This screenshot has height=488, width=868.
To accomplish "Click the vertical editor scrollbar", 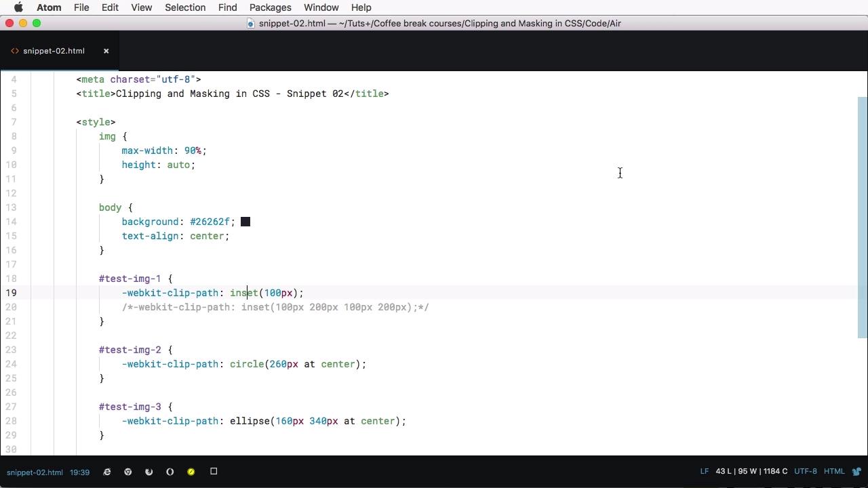I will click(x=863, y=217).
